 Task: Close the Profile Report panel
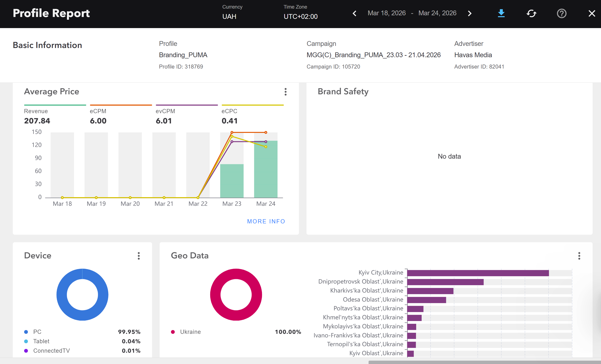pyautogui.click(x=592, y=13)
